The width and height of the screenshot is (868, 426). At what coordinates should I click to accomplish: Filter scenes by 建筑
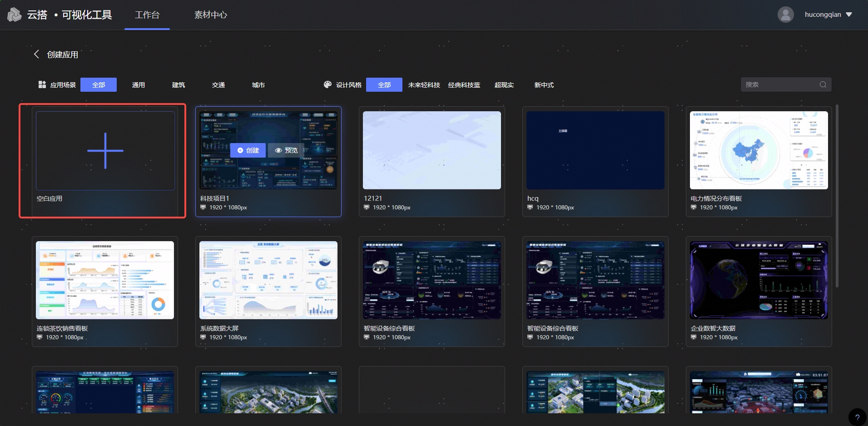click(x=179, y=85)
